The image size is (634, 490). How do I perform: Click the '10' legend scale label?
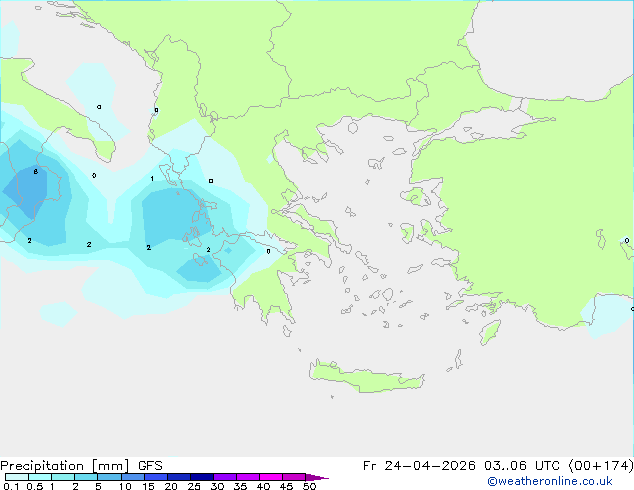click(x=125, y=486)
